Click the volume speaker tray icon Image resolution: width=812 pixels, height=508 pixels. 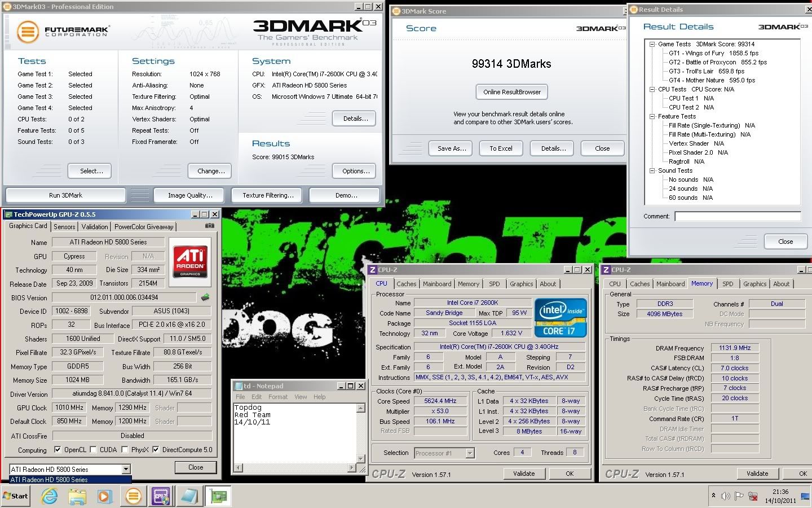726,496
